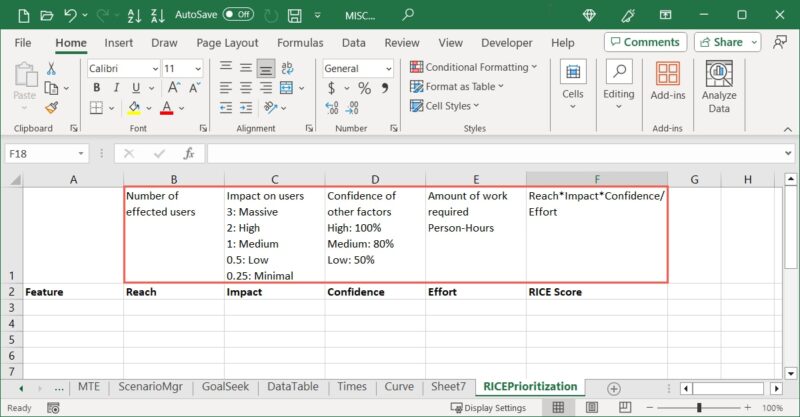The width and height of the screenshot is (800, 417).
Task: Open font name Calibri dropdown
Action: (x=155, y=68)
